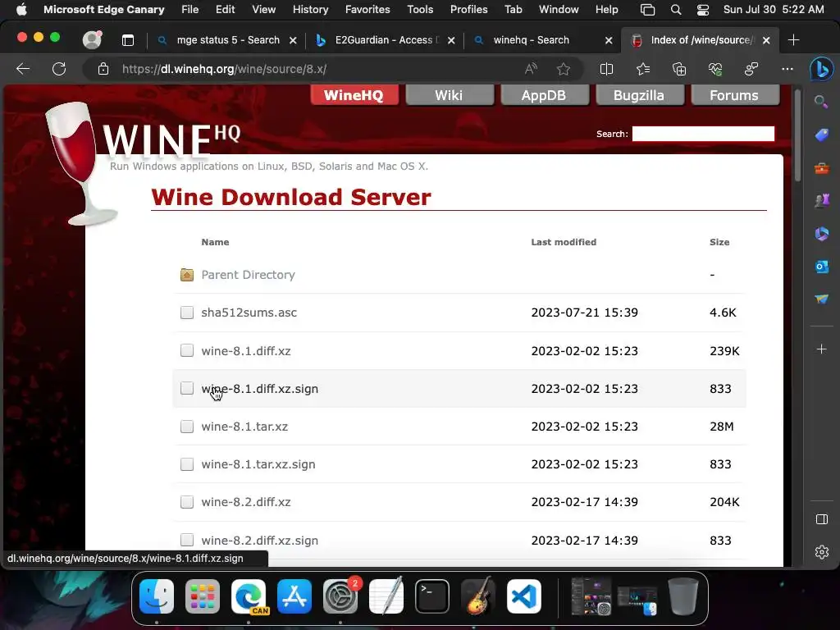Open the sidebar Outlook icon

point(821,267)
